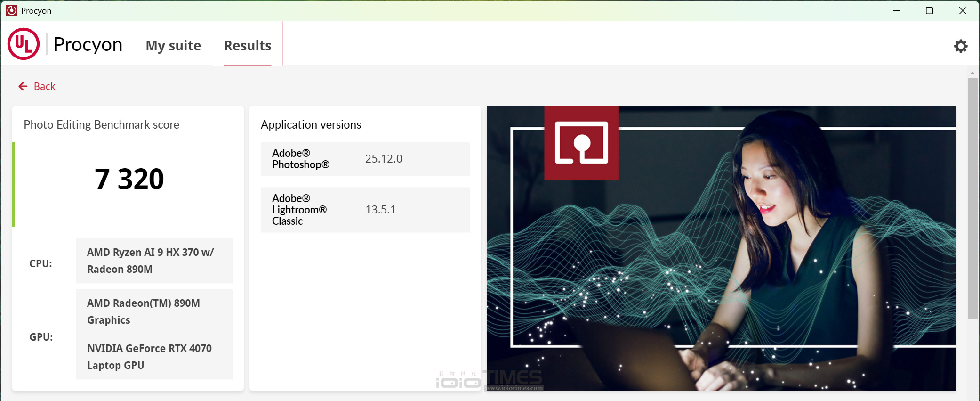Minimize the Procyon window
The width and height of the screenshot is (980, 401).
coord(897,10)
